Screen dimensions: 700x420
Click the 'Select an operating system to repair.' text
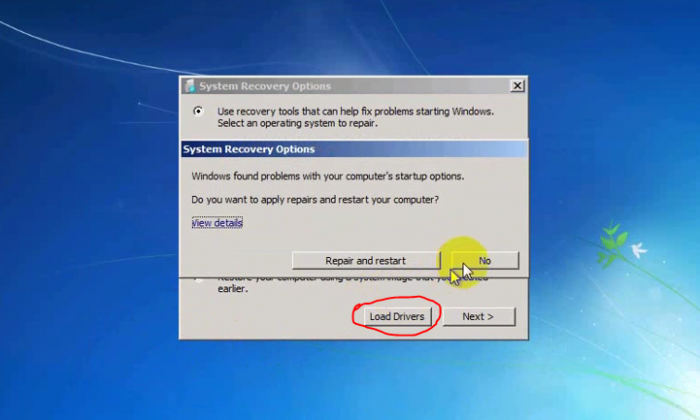[x=298, y=123]
